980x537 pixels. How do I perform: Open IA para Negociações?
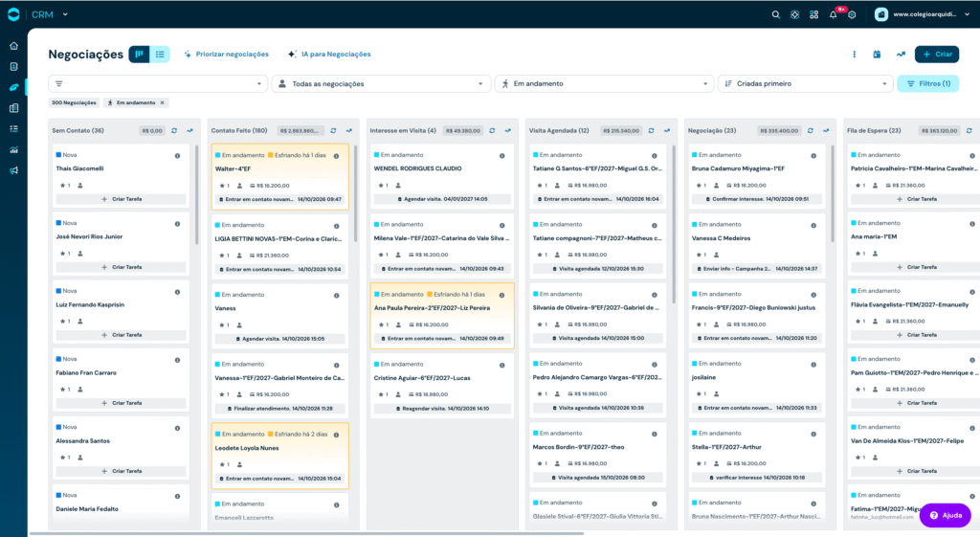[329, 55]
